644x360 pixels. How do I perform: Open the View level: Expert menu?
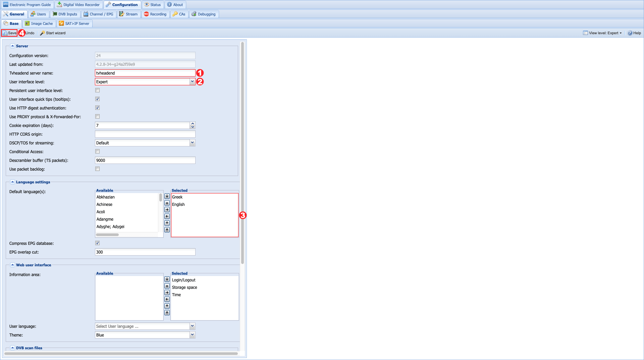pos(602,33)
